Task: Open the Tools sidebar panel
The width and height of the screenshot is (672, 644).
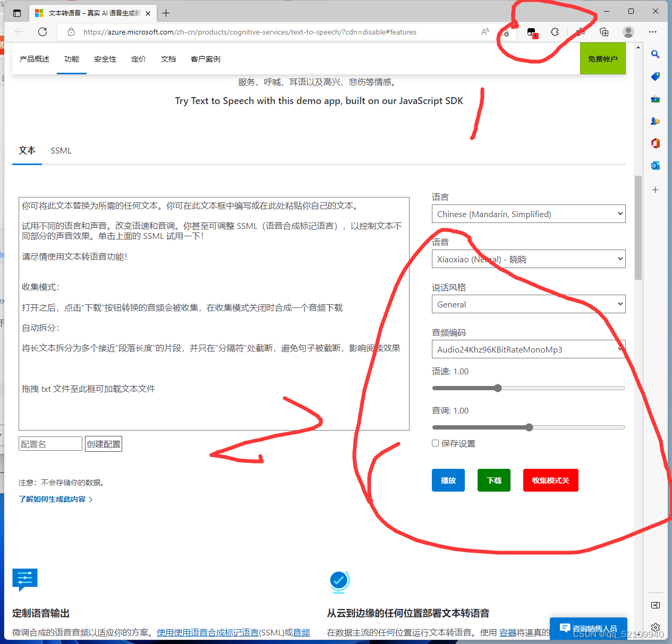Action: click(655, 99)
